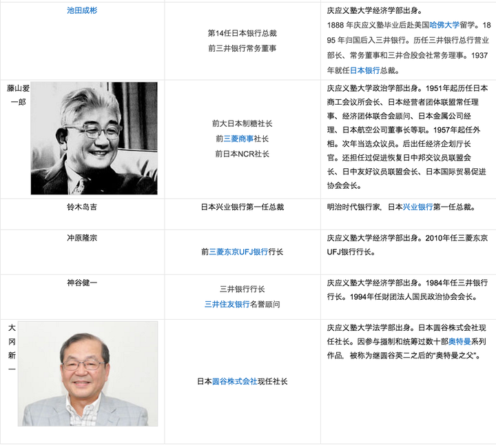Open the 池田成彬 link
The image size is (496, 448).
click(x=82, y=10)
